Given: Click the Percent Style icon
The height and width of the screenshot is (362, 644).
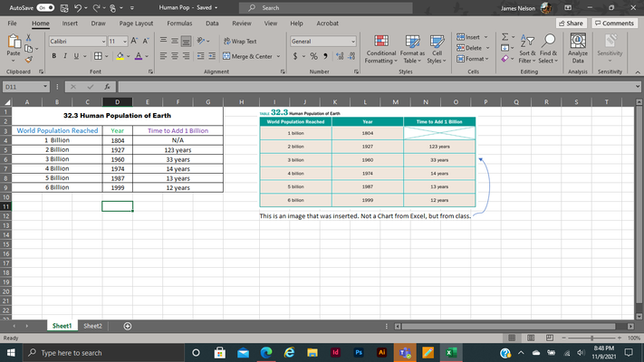Looking at the screenshot, I should pyautogui.click(x=313, y=56).
